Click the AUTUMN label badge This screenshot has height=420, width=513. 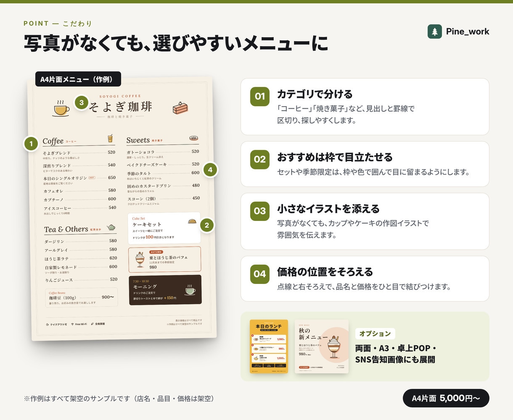pos(156,252)
